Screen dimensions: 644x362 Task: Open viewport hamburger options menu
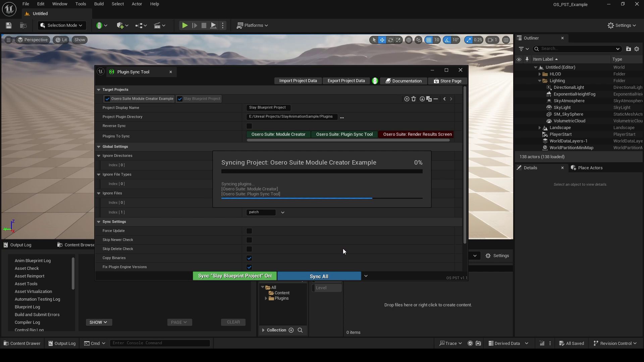click(x=9, y=40)
